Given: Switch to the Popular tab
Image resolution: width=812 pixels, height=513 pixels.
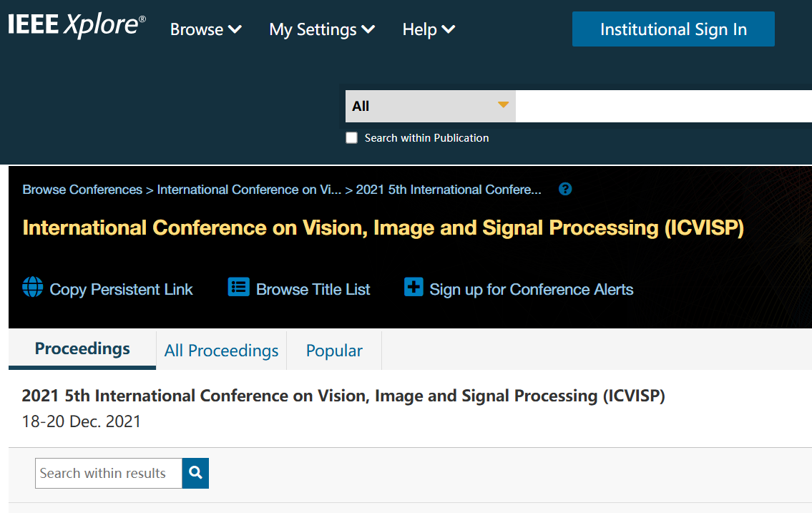Looking at the screenshot, I should tap(334, 351).
